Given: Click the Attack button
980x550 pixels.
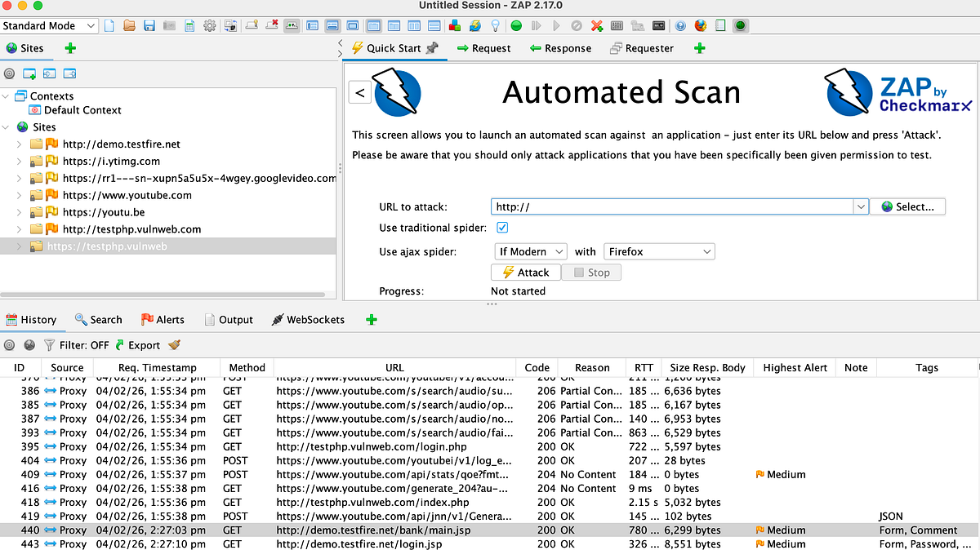Looking at the screenshot, I should pyautogui.click(x=525, y=273).
